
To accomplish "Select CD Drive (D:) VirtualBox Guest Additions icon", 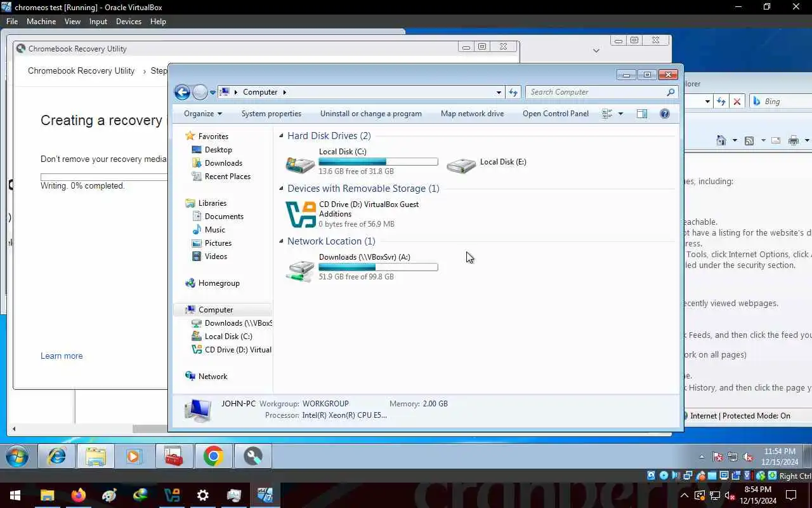I will [x=301, y=215].
